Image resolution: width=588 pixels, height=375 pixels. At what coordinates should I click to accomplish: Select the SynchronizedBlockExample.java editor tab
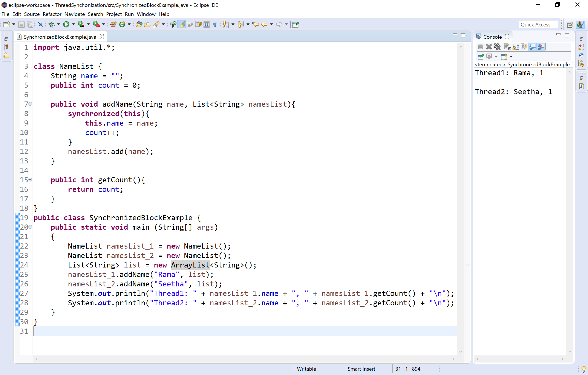click(x=60, y=37)
